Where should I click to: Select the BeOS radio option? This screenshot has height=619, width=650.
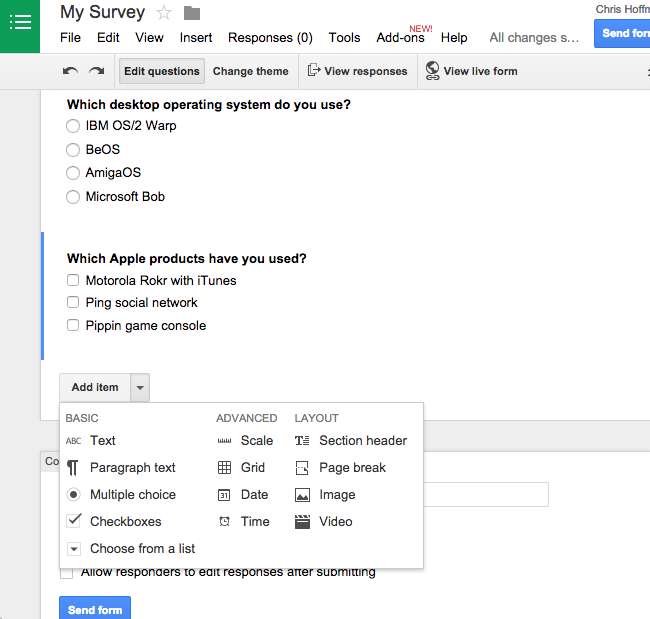tap(73, 149)
